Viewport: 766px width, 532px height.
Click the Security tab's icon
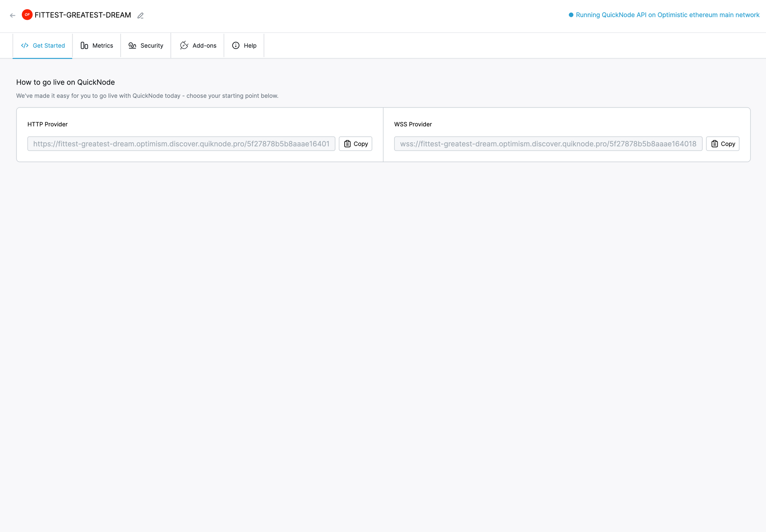133,46
